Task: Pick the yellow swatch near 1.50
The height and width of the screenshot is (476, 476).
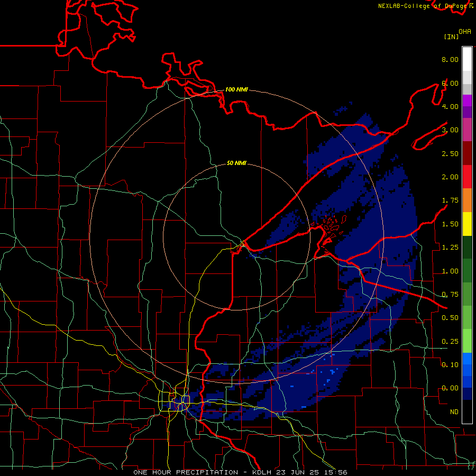Action: pos(467,224)
